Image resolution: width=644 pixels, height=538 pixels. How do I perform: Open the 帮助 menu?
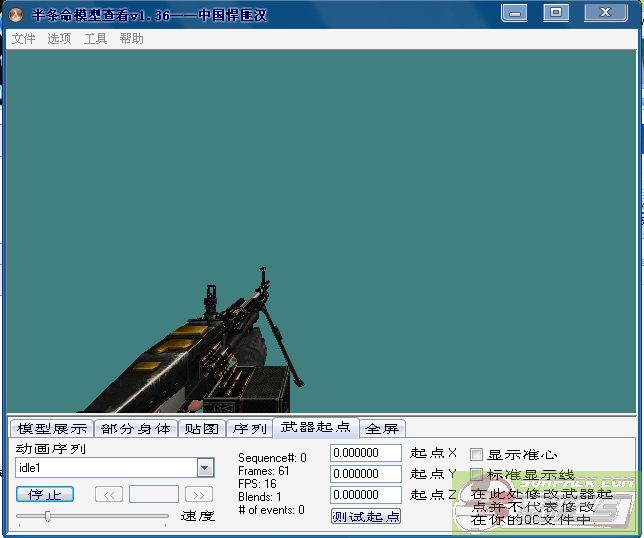click(x=131, y=39)
